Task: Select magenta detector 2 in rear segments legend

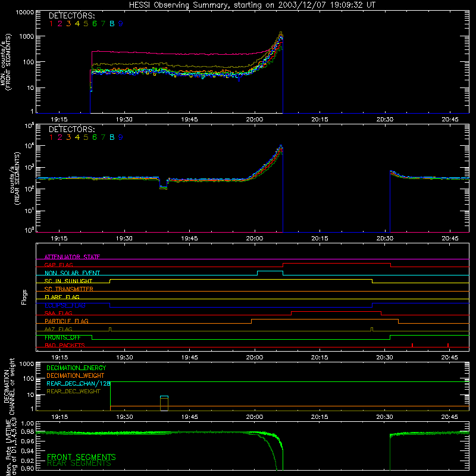Action: click(60, 137)
